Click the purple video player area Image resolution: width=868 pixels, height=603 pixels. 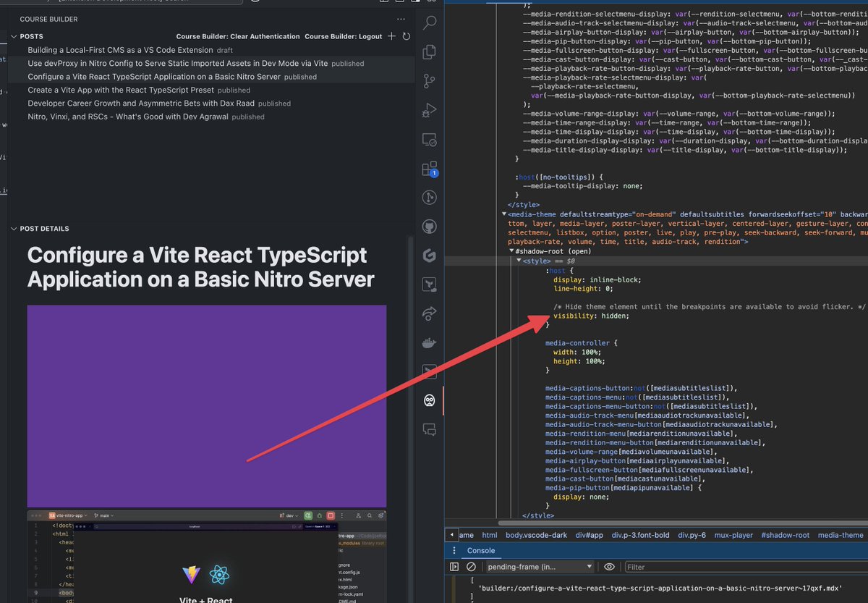(x=207, y=406)
